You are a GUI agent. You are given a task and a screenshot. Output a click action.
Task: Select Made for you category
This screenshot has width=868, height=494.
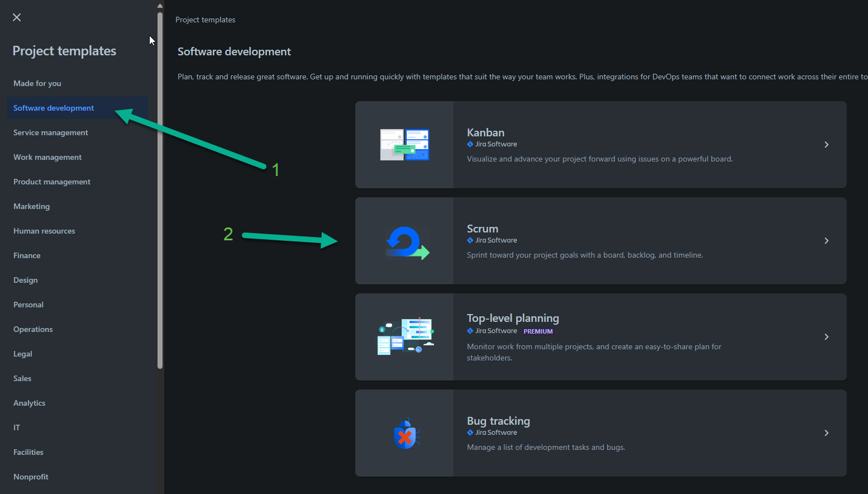pyautogui.click(x=37, y=83)
